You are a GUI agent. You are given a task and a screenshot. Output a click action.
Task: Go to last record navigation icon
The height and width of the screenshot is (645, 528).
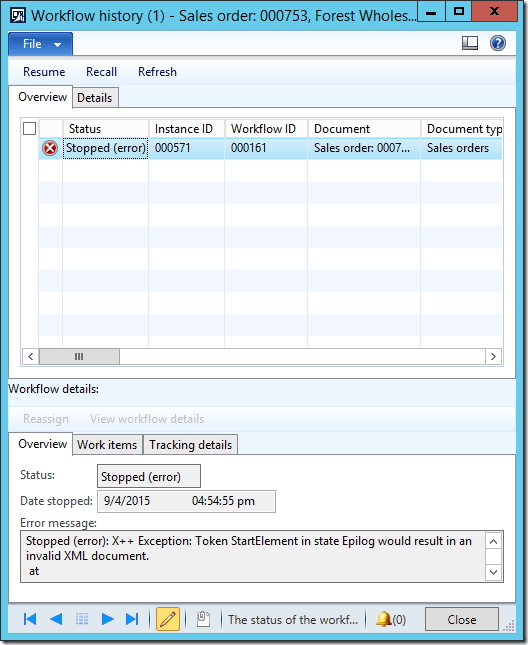coord(132,619)
